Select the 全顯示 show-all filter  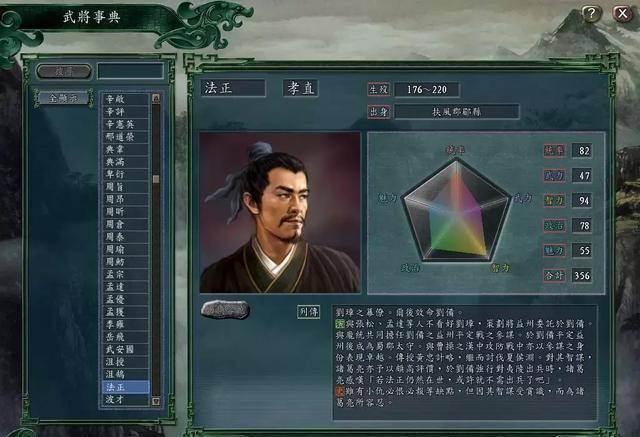point(63,98)
